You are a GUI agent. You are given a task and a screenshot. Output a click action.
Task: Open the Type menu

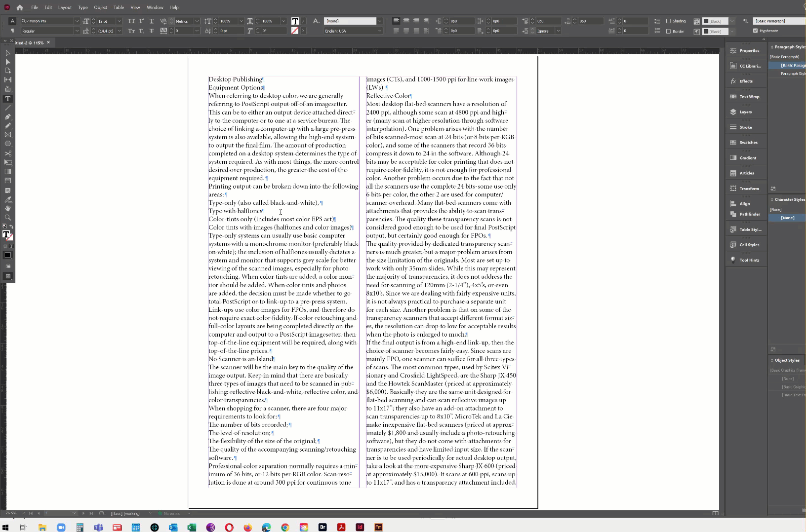(x=83, y=7)
